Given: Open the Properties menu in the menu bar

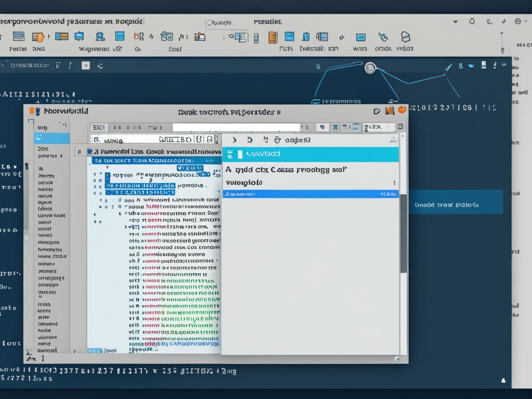Looking at the screenshot, I should (267, 21).
